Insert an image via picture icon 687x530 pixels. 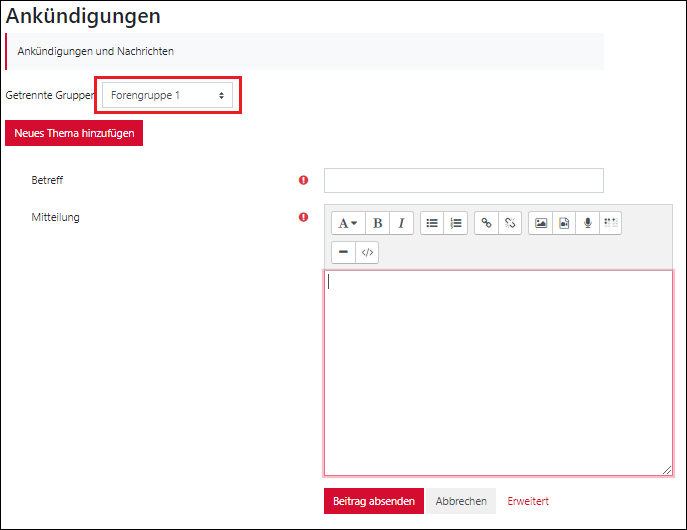540,223
